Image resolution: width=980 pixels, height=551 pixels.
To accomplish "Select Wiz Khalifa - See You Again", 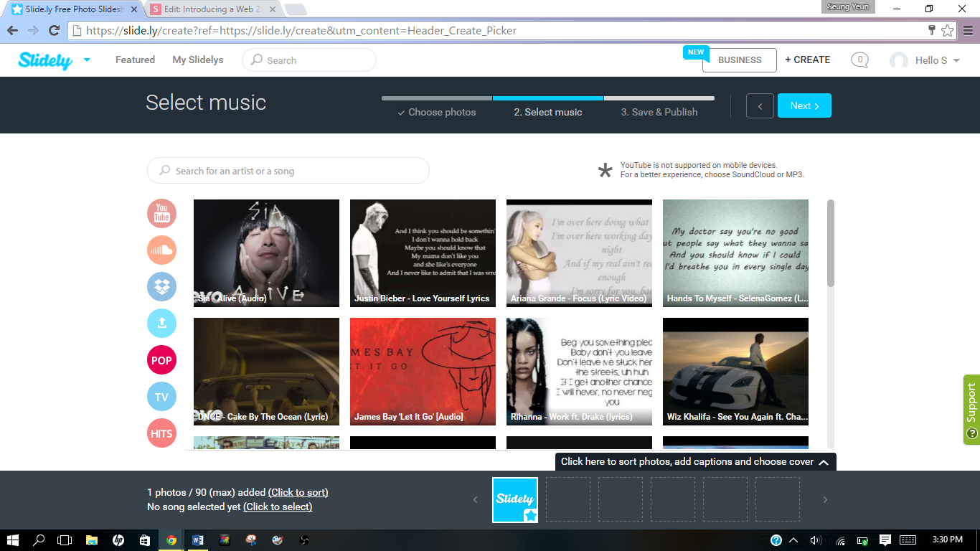I will pyautogui.click(x=735, y=372).
